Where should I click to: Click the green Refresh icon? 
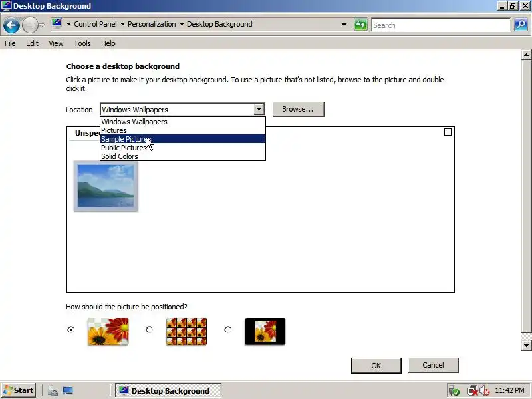pos(360,25)
